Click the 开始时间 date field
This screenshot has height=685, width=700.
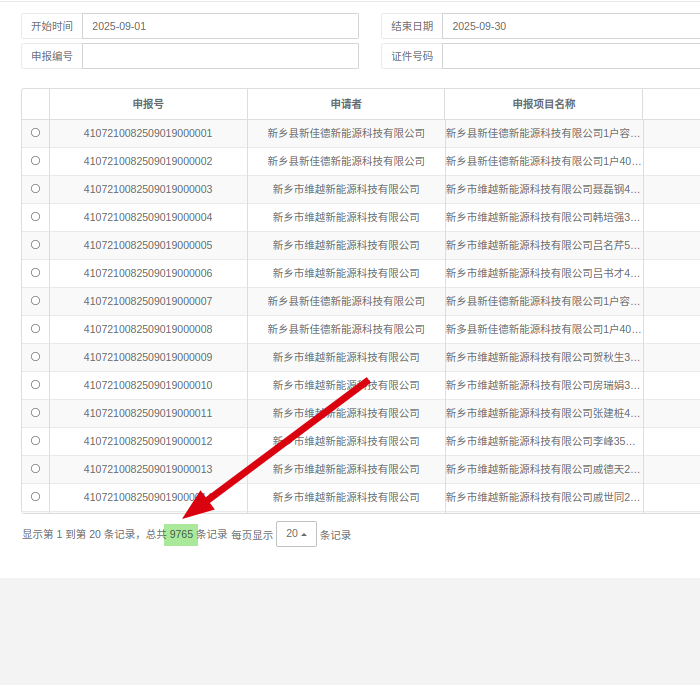[x=220, y=26]
